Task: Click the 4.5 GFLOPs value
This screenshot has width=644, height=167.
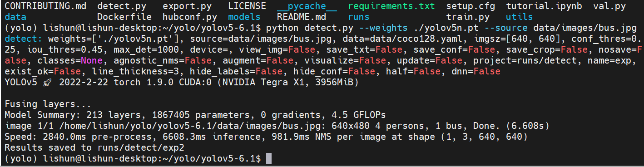Action: click(359, 115)
